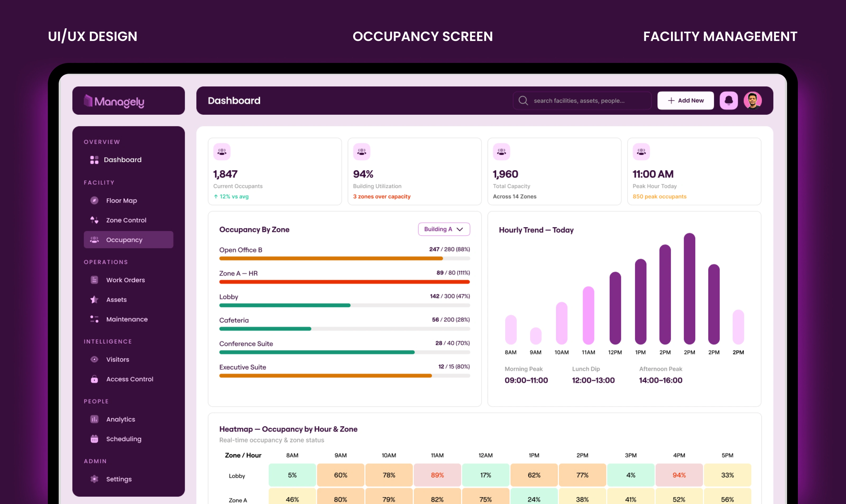Select the Assets star icon
Screen dimensions: 846x504
(x=94, y=299)
